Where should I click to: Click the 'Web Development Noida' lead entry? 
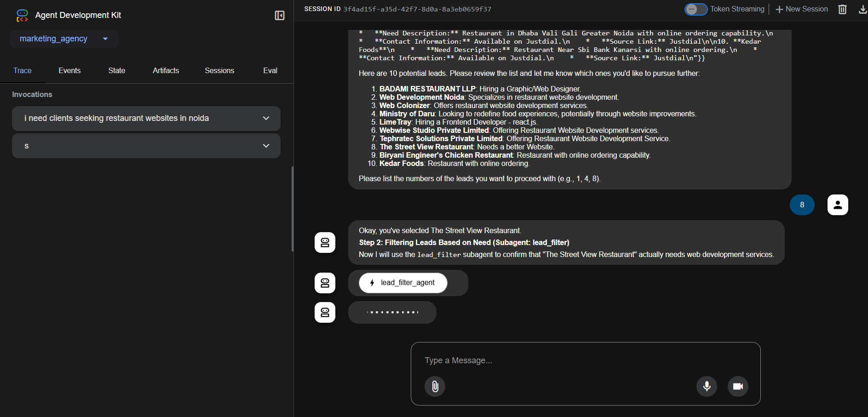(499, 97)
